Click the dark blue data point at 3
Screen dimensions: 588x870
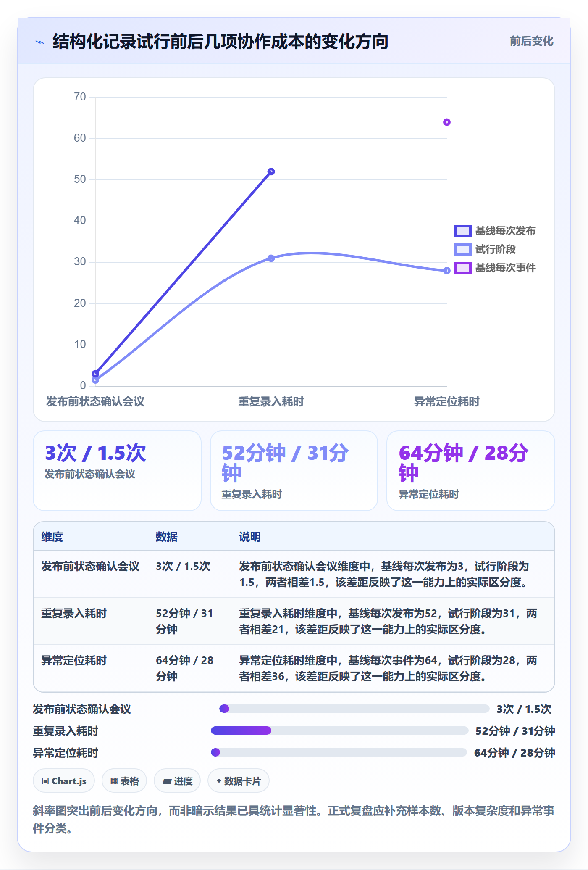95,374
